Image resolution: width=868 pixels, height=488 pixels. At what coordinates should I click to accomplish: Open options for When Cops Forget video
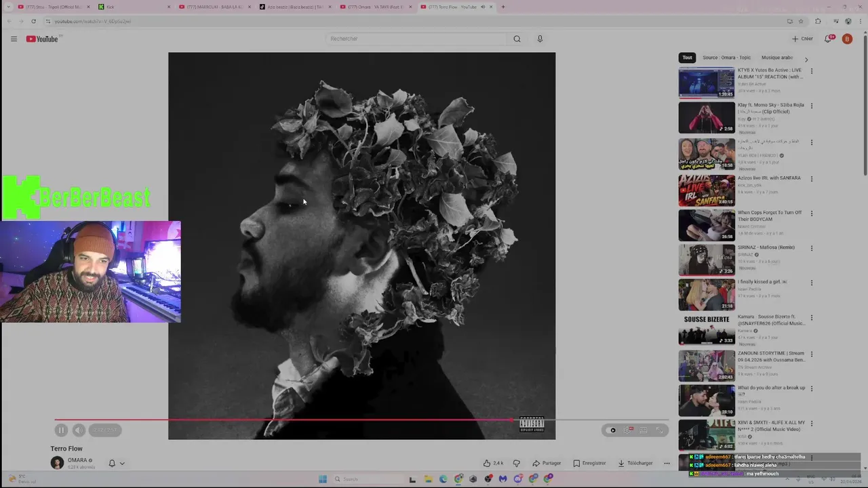pos(812,213)
